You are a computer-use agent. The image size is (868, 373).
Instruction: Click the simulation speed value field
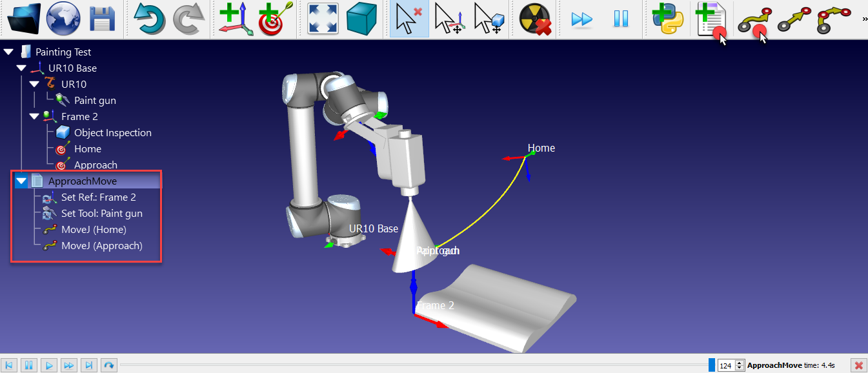(726, 366)
